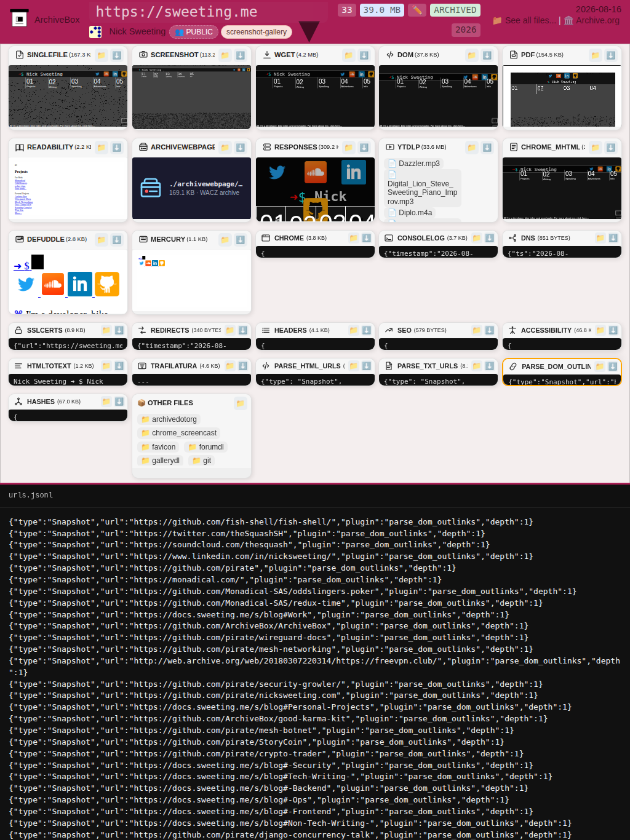Open the PDF folder icon
The width and height of the screenshot is (630, 840).
pyautogui.click(x=596, y=55)
